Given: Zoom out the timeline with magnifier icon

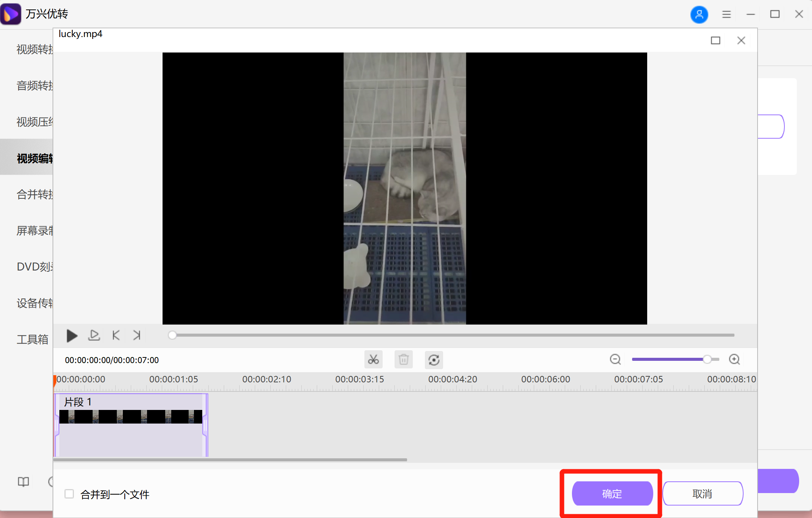Looking at the screenshot, I should click(615, 359).
